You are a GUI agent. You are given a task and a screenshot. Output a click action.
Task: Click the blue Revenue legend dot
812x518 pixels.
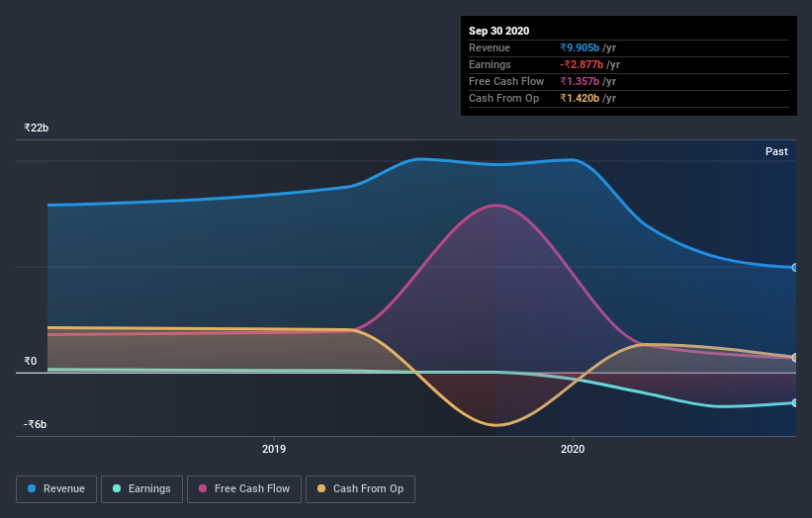pyautogui.click(x=32, y=488)
